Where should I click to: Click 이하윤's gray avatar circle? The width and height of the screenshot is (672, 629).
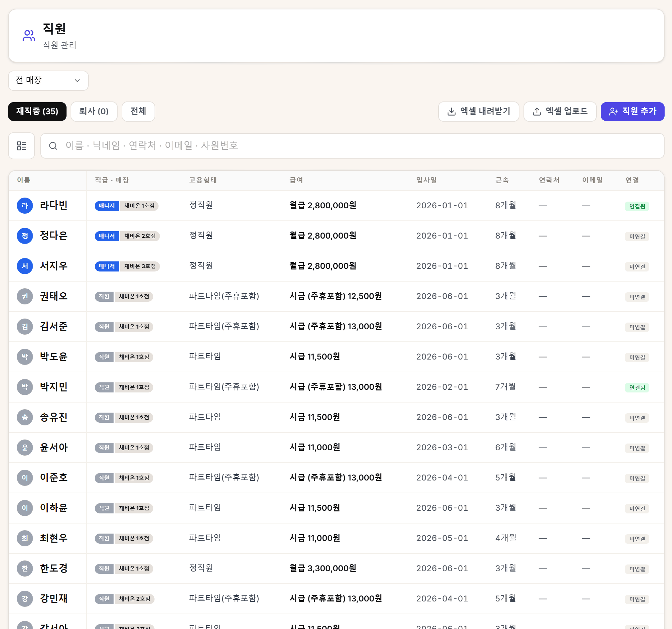(x=25, y=508)
